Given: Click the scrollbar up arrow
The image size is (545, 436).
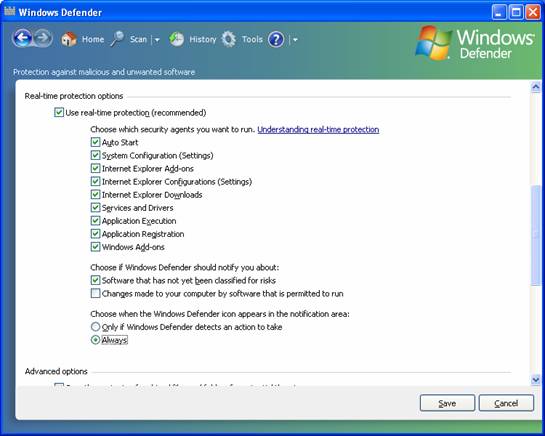Looking at the screenshot, I should (x=536, y=87).
